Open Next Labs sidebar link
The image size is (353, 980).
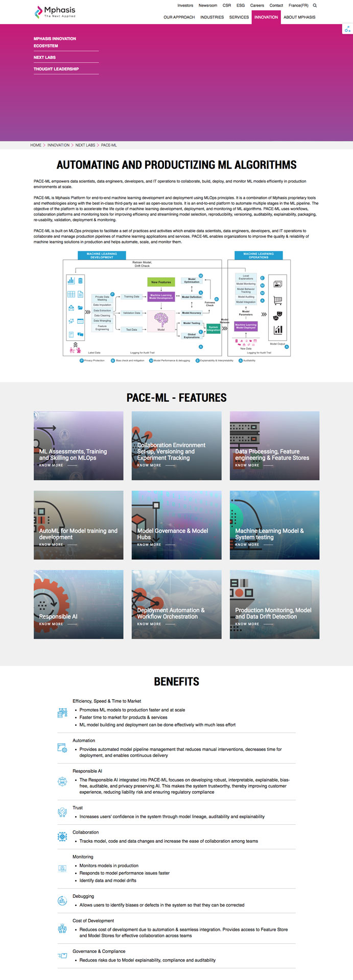[44, 57]
